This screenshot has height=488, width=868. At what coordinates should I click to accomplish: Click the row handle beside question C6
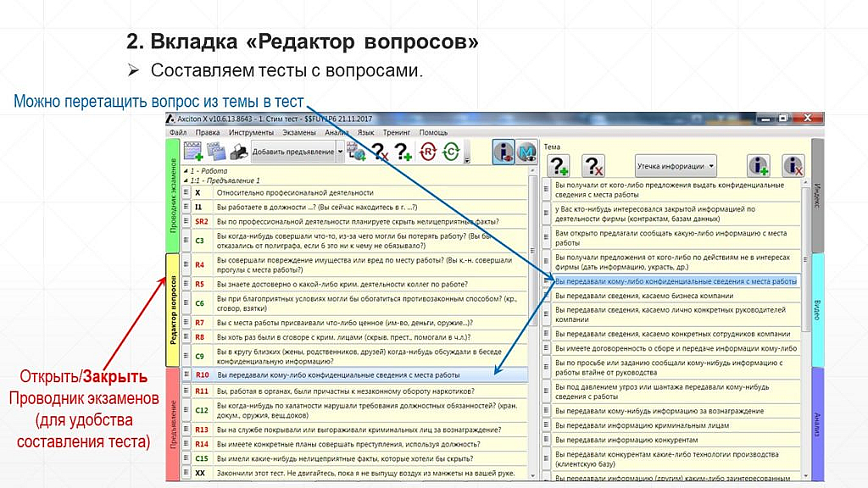pyautogui.click(x=186, y=303)
